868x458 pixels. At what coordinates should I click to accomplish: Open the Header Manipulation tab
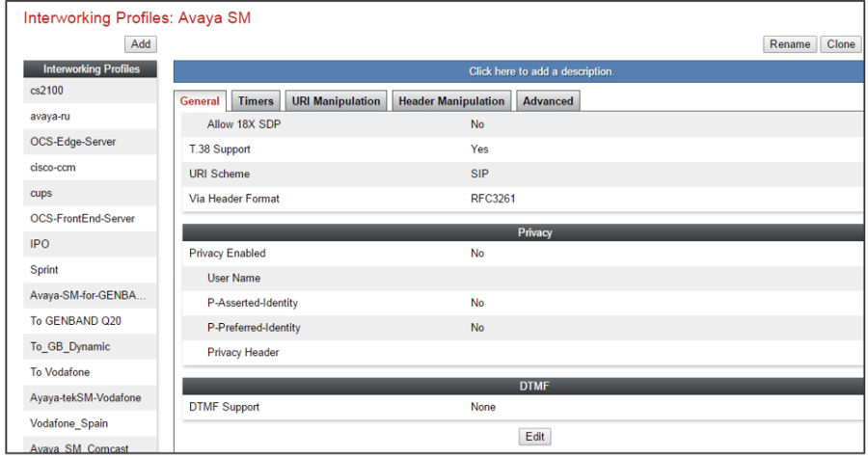point(451,101)
